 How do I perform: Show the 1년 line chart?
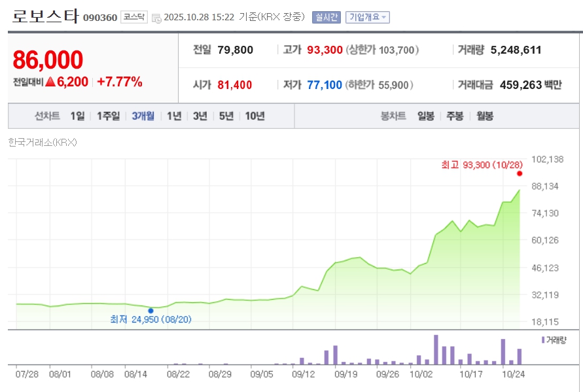click(174, 116)
